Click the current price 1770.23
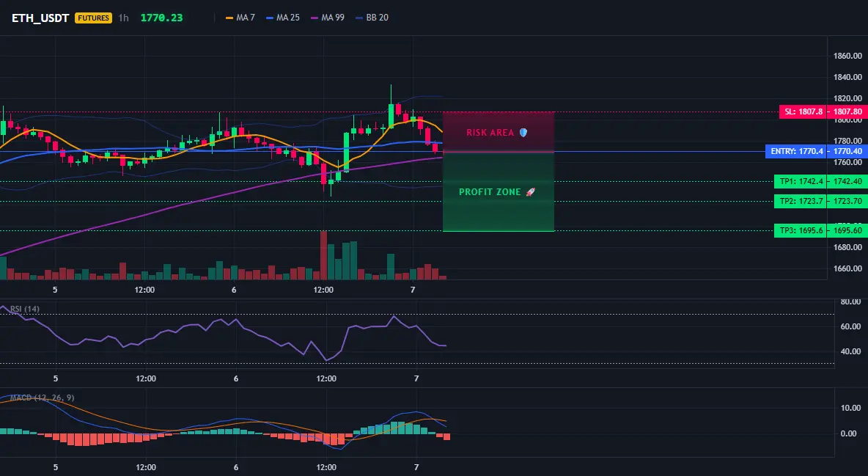Screen dimensions: 868x476 click(161, 18)
